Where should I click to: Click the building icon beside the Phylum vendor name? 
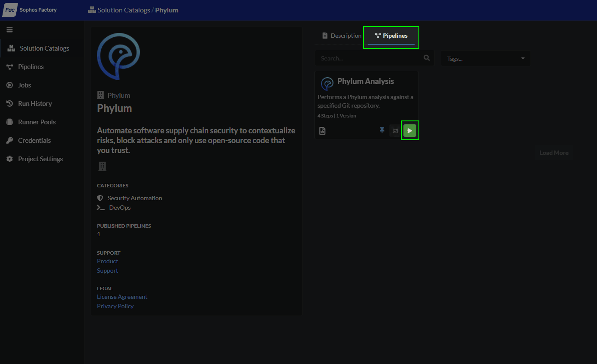point(101,95)
